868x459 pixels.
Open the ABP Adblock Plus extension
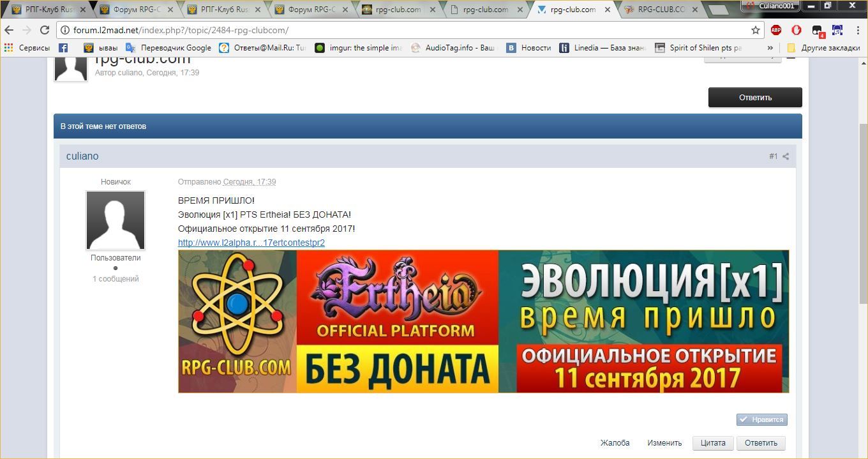[x=776, y=30]
